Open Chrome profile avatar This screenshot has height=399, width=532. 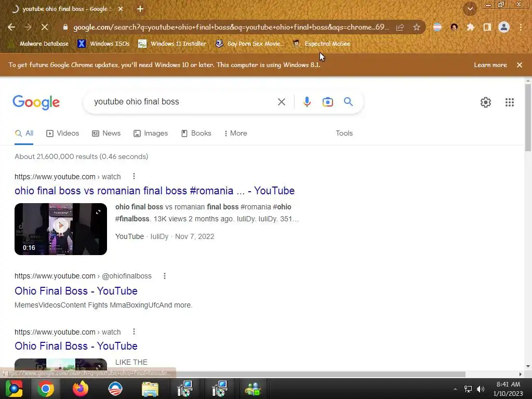point(504,27)
